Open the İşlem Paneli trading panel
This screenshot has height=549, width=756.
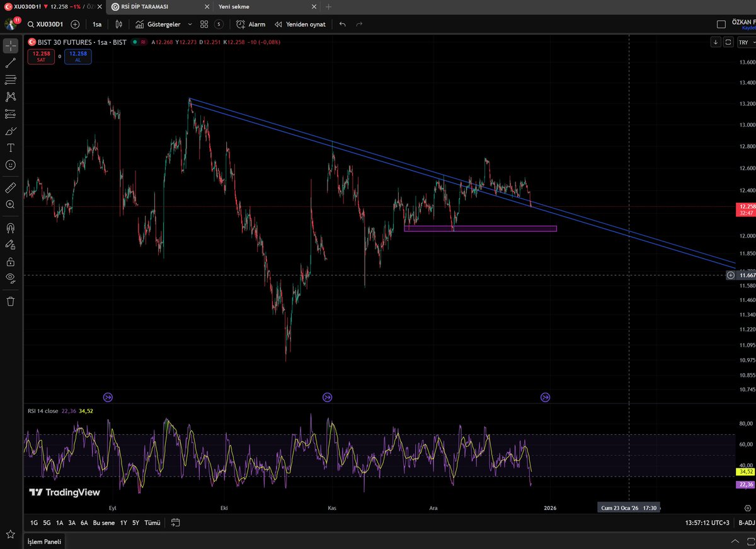43,541
